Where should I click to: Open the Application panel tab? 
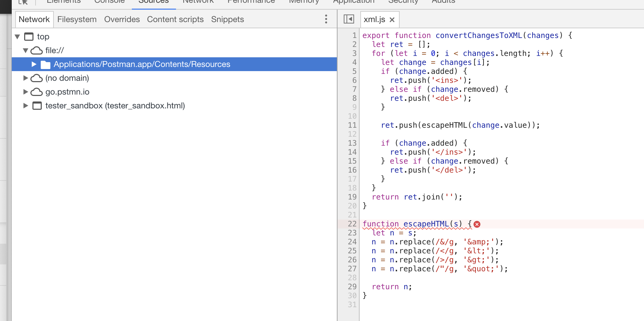tap(354, 2)
